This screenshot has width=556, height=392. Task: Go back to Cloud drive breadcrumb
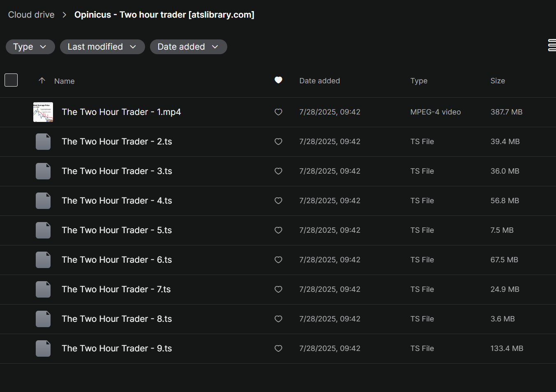pos(31,15)
